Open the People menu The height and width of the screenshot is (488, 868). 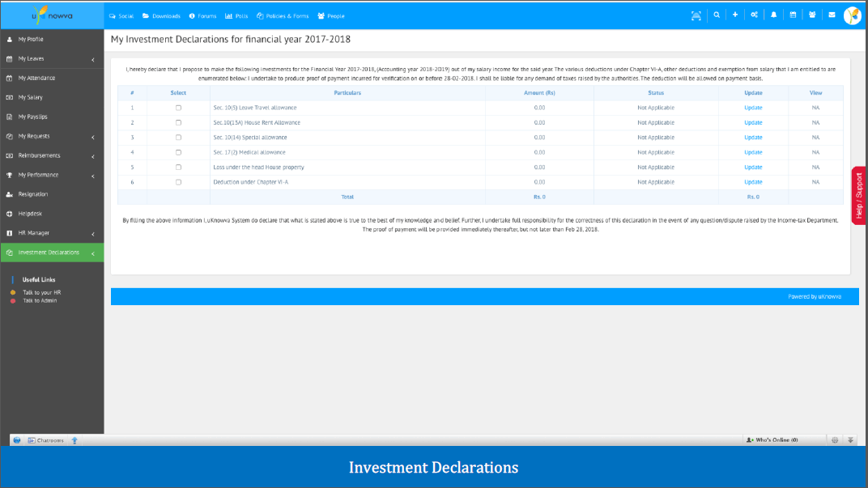(x=331, y=16)
